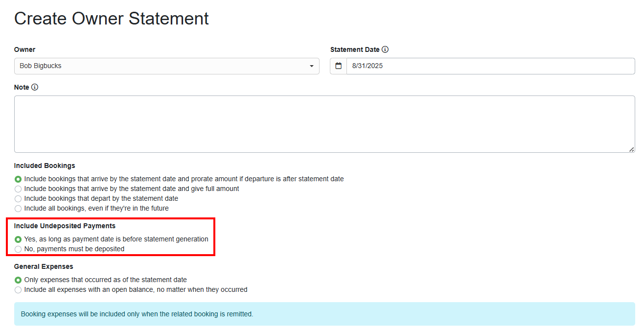This screenshot has height=333, width=644.
Task: Choose Yes for undeposited payments
Action: pos(18,239)
